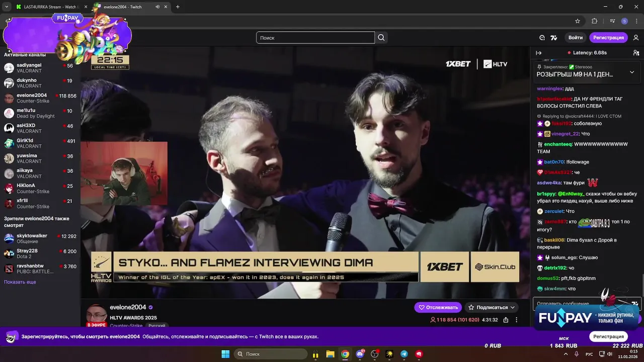Click the Войти login button
The height and width of the screenshot is (362, 644).
tap(576, 38)
